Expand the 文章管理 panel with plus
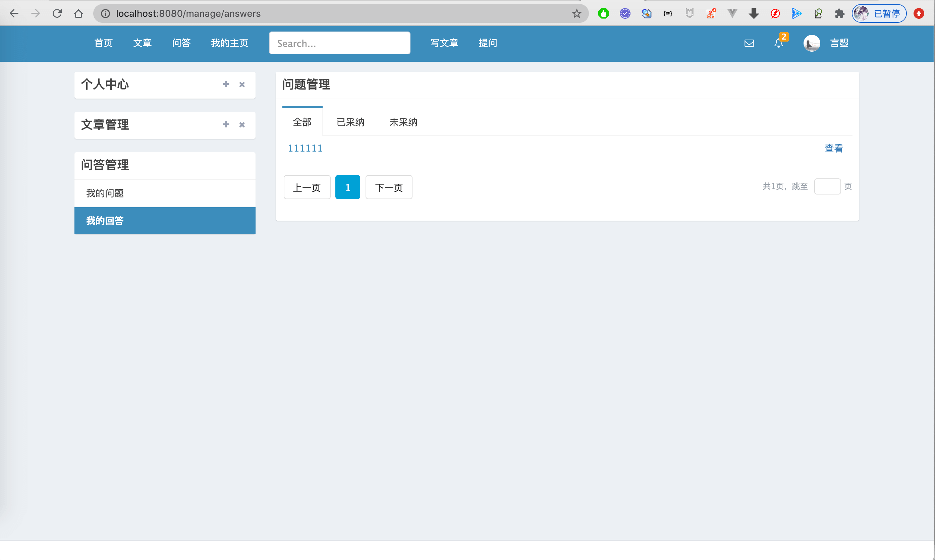Image resolution: width=935 pixels, height=560 pixels. pos(226,124)
